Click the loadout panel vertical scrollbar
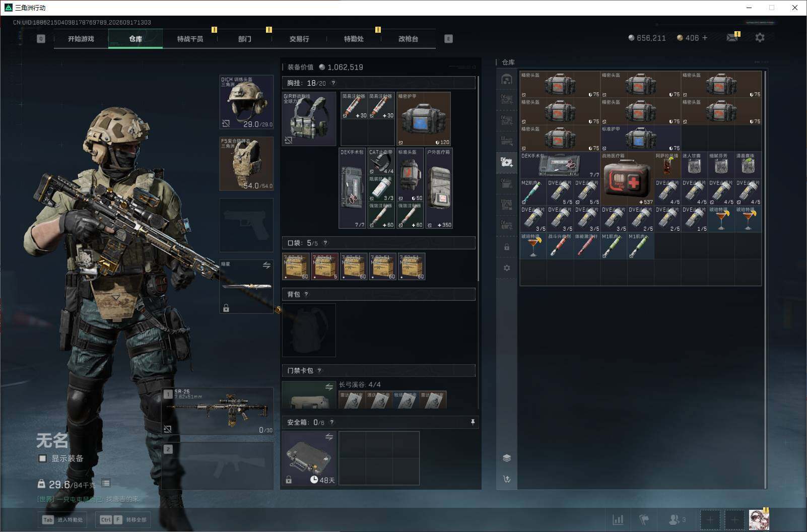The image size is (807, 532). point(478,179)
